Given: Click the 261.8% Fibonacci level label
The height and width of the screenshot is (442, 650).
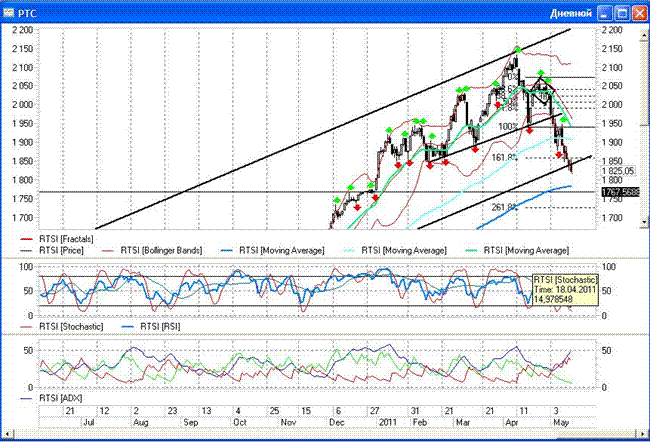Looking at the screenshot, I should (x=504, y=207).
